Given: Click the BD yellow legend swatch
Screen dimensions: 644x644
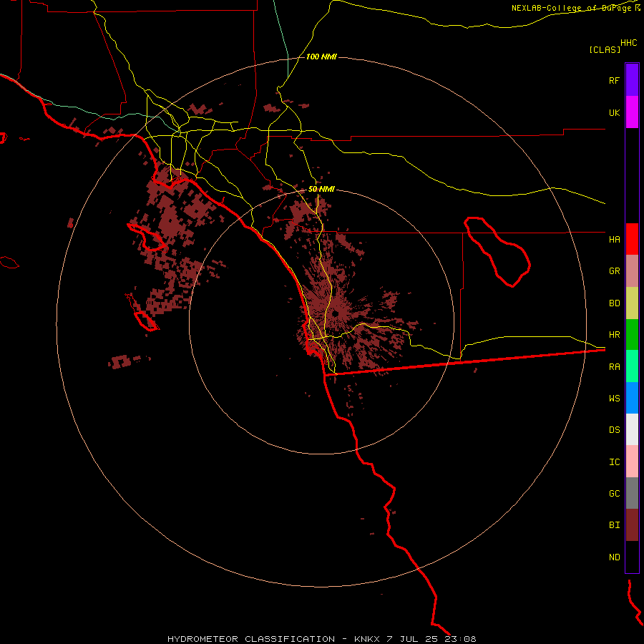Looking at the screenshot, I should click(x=632, y=303).
